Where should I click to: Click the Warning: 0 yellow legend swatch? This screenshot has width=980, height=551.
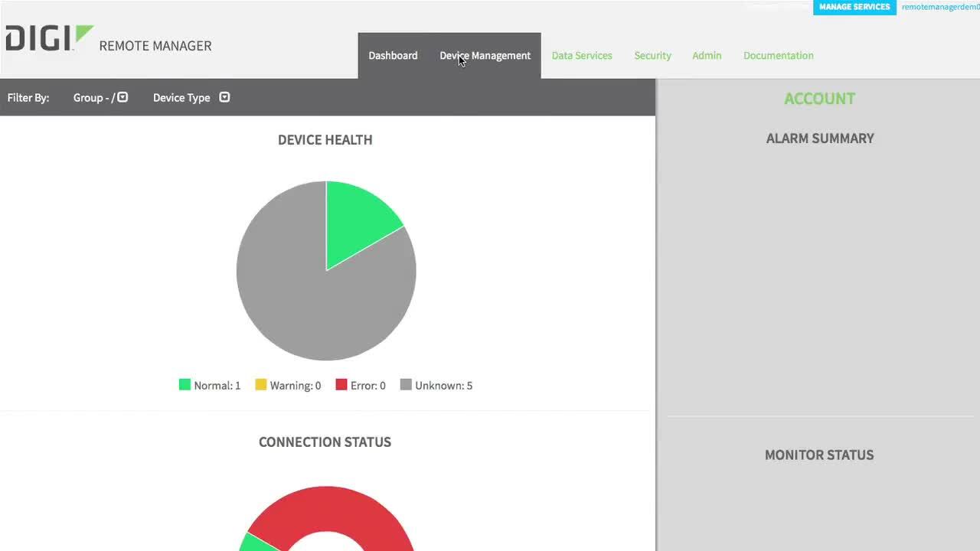260,385
